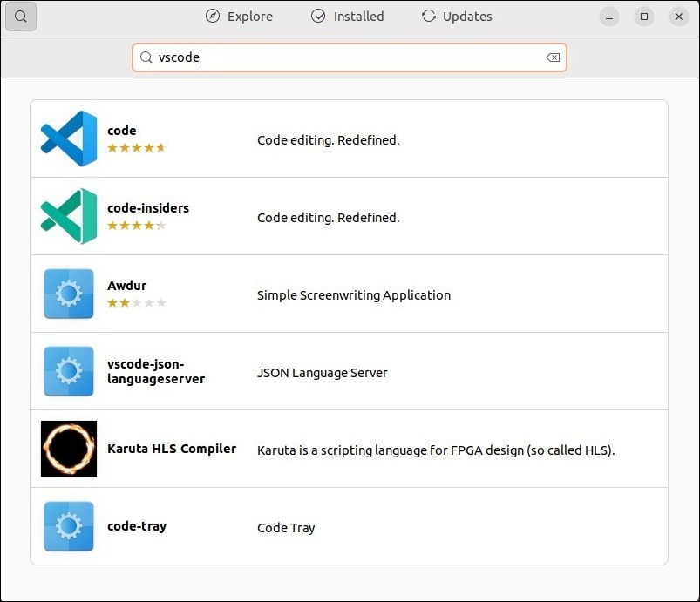The image size is (700, 602).
Task: Open the 'Code Tray' description result
Action: (286, 527)
